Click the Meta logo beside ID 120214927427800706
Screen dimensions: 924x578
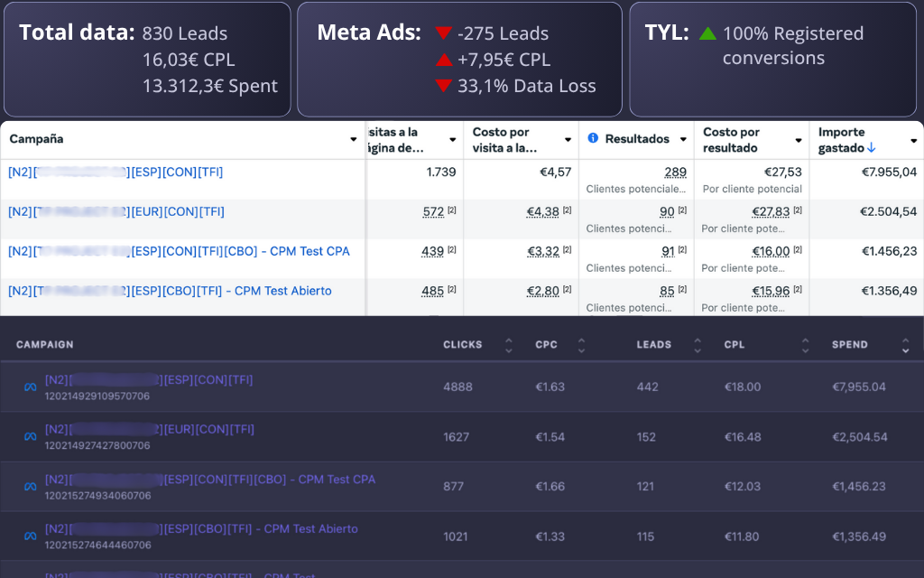click(x=30, y=437)
